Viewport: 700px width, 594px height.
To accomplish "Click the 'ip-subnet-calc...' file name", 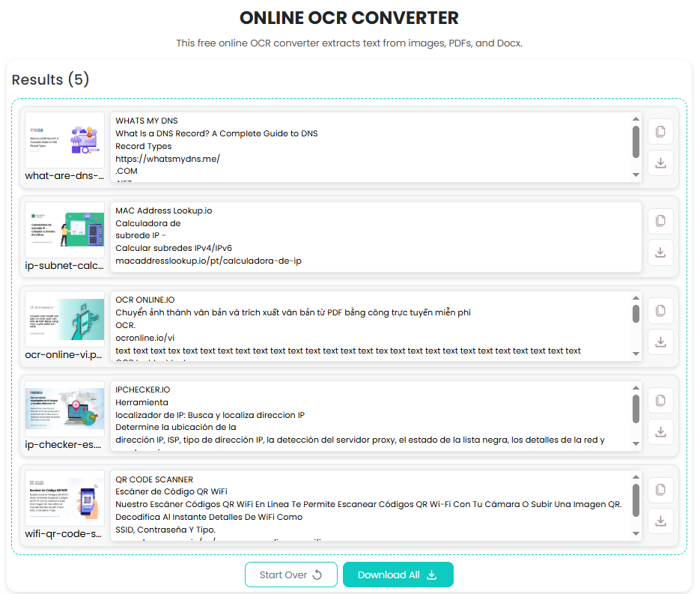I will 64,266.
